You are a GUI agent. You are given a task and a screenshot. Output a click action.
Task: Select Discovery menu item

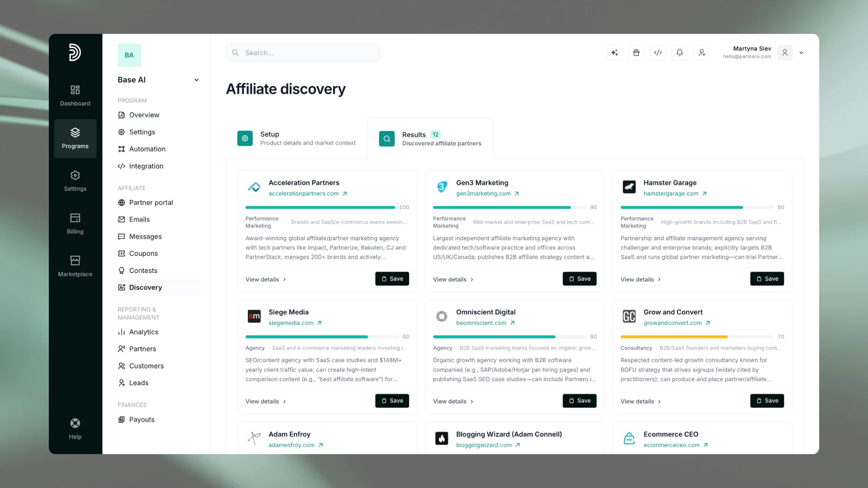(156, 288)
